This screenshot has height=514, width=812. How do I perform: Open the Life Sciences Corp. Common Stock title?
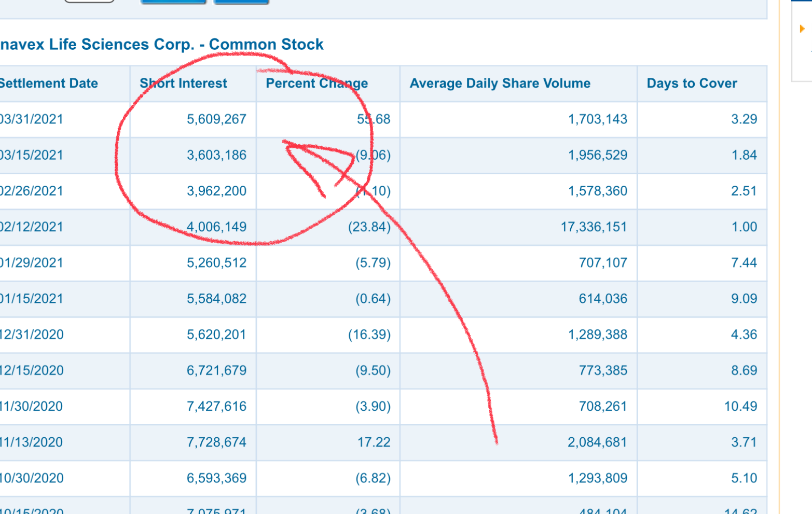pyautogui.click(x=161, y=44)
